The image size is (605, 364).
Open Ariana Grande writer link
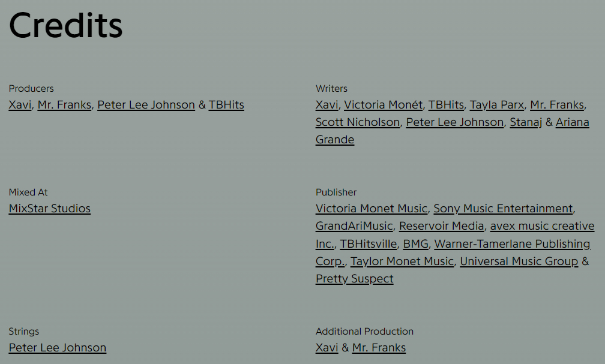tap(572, 122)
